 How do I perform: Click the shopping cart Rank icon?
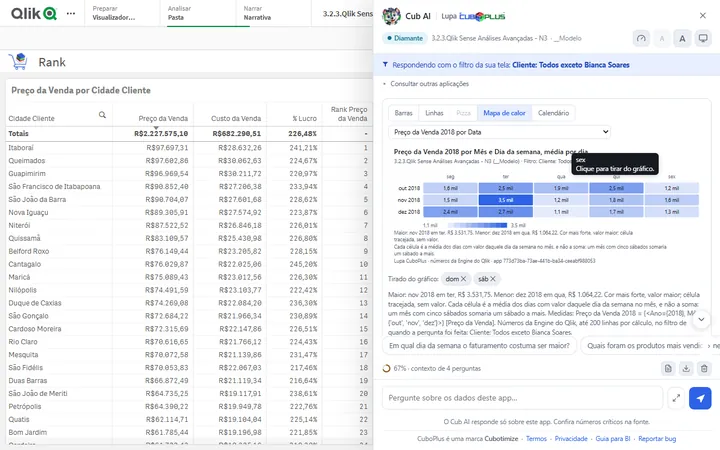18,62
